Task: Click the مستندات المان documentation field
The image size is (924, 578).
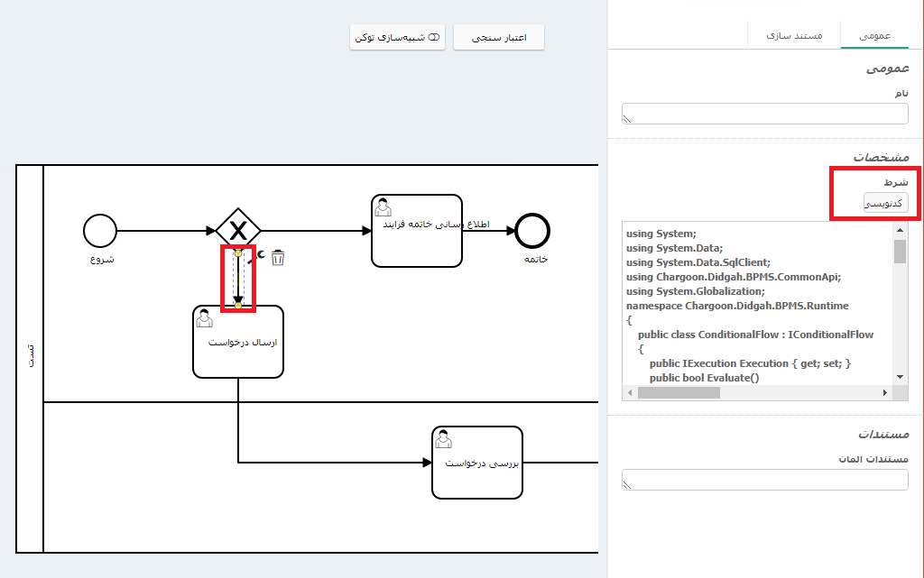Action: [x=764, y=480]
